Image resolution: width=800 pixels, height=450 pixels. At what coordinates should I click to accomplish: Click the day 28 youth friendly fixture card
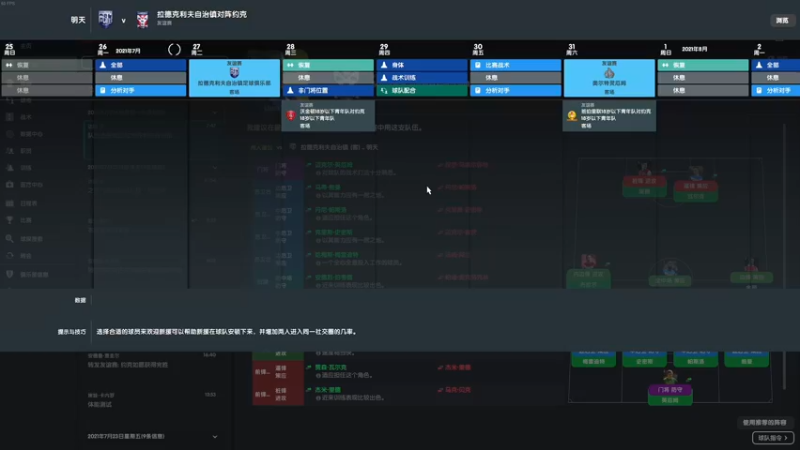[328, 115]
